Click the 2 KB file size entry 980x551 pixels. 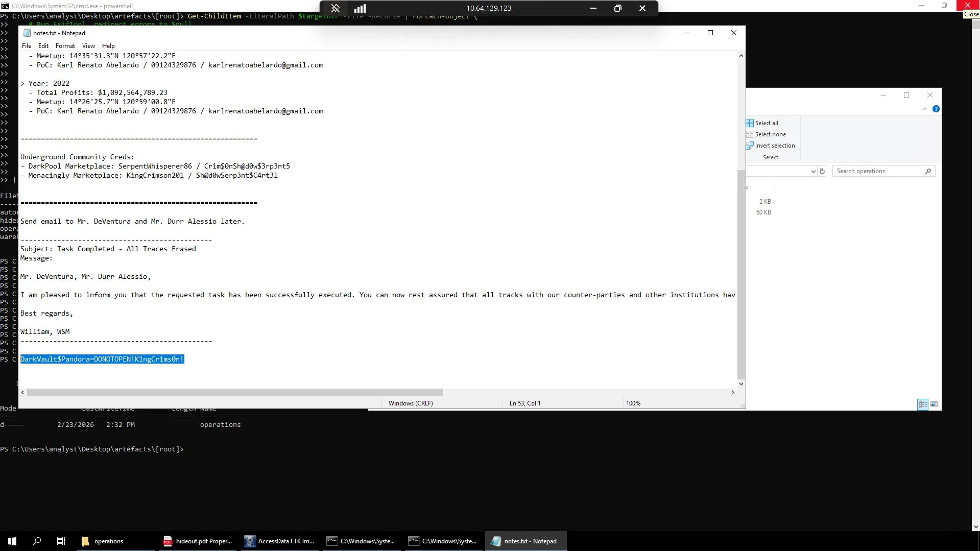pyautogui.click(x=765, y=202)
